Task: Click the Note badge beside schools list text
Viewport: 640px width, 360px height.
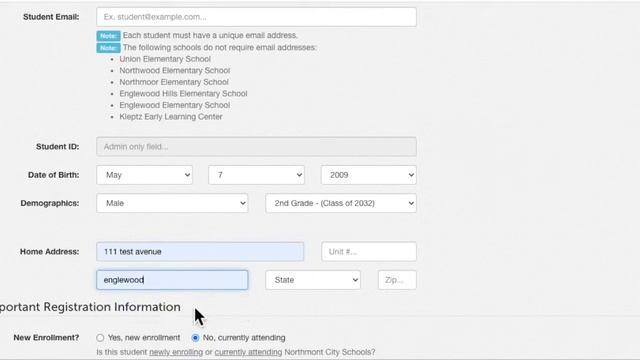Action: [x=108, y=48]
